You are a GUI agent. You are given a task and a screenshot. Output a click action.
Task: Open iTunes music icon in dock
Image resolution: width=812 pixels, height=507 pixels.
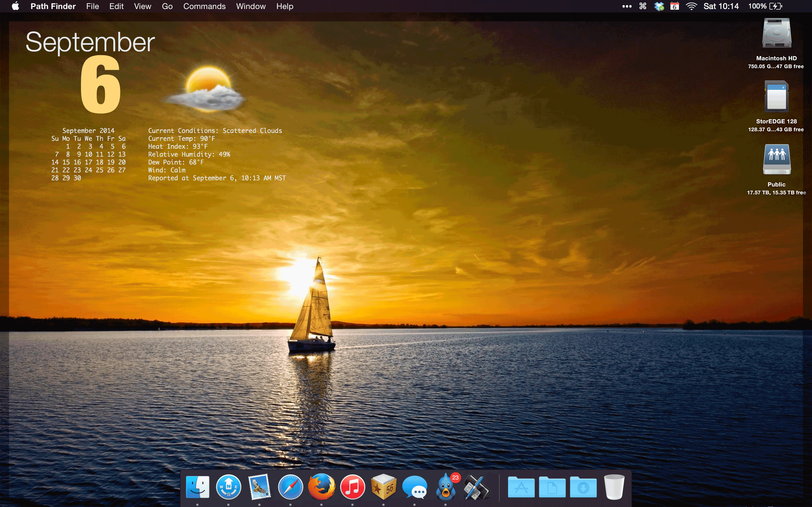[352, 486]
